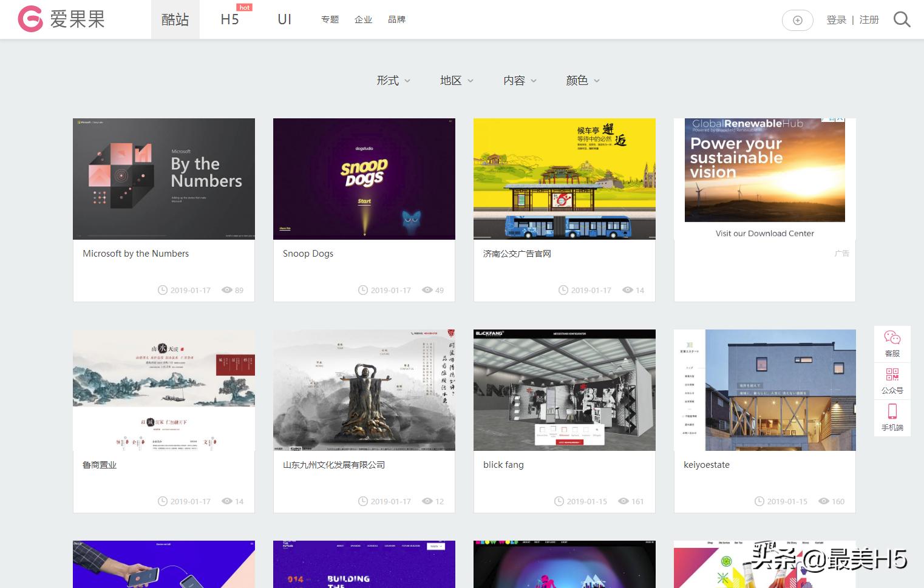The image size is (924, 588).
Task: Open the Microsoft by the Numbers thumbnail
Action: tap(164, 179)
